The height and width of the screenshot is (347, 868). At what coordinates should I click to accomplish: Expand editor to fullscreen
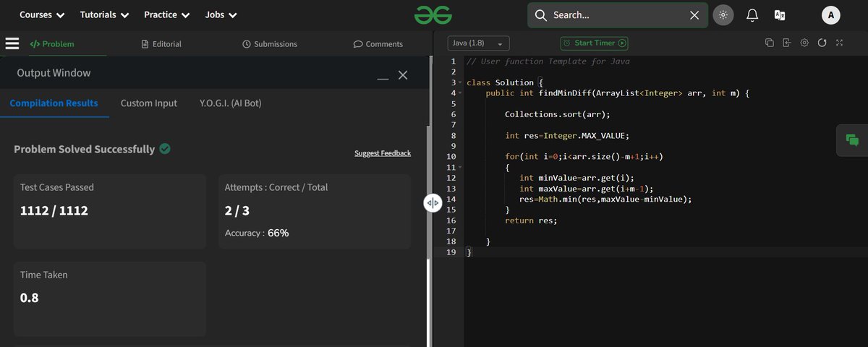(839, 43)
